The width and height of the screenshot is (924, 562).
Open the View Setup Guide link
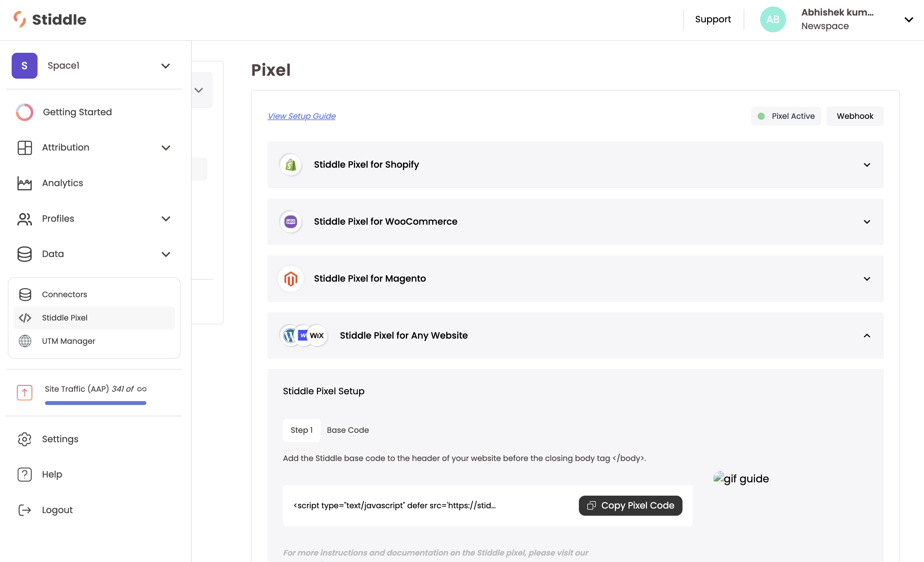pos(301,116)
